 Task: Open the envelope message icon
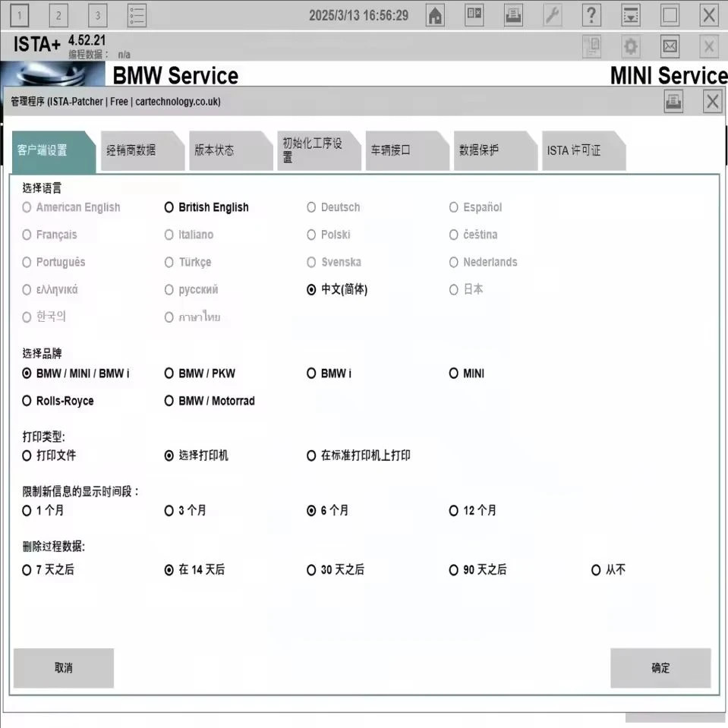[670, 46]
